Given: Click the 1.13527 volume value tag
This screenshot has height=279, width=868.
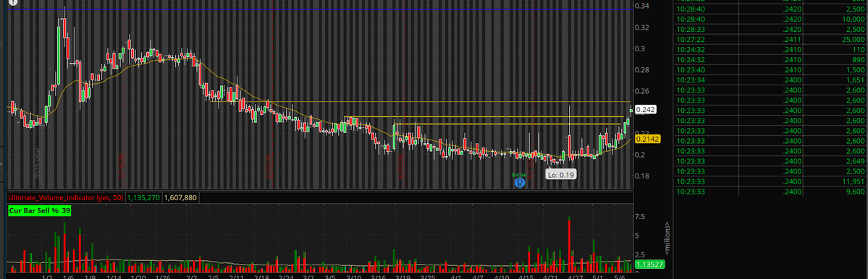Looking at the screenshot, I should coord(649,265).
